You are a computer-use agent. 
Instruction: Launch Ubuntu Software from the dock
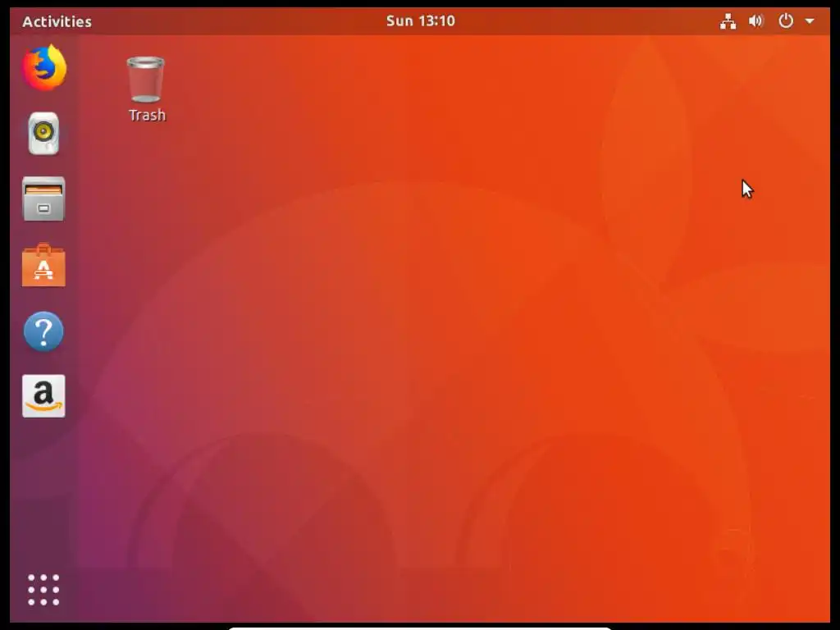[x=44, y=265]
